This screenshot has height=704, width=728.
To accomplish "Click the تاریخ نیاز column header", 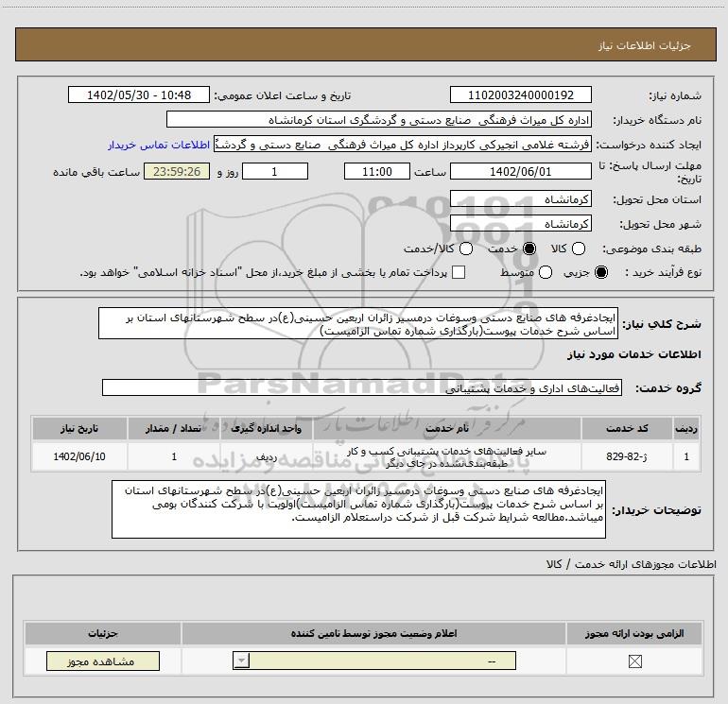I will point(79,428).
